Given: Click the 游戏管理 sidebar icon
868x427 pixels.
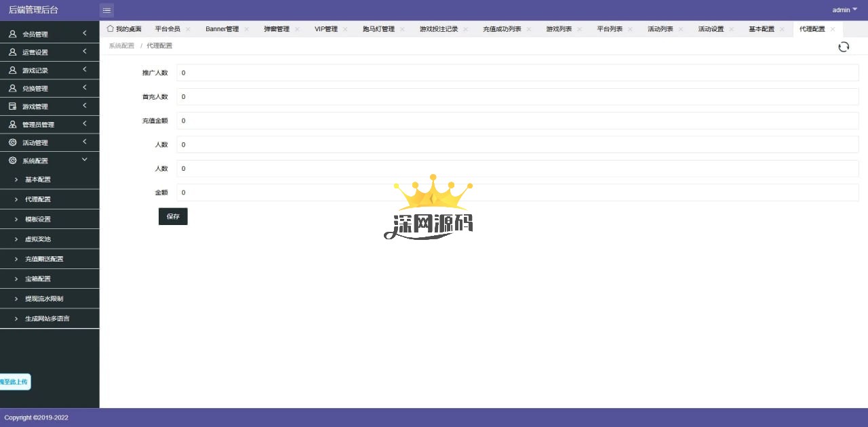Looking at the screenshot, I should coord(12,106).
